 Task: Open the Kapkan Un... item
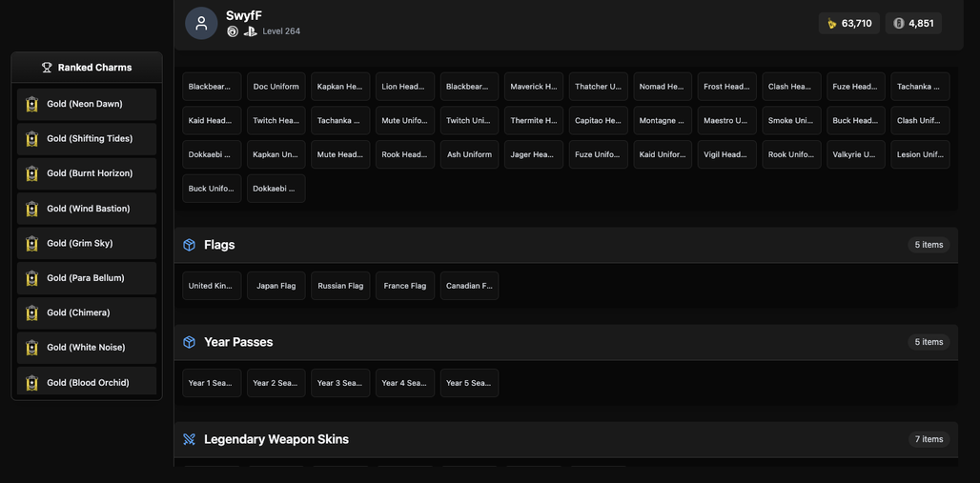point(276,154)
